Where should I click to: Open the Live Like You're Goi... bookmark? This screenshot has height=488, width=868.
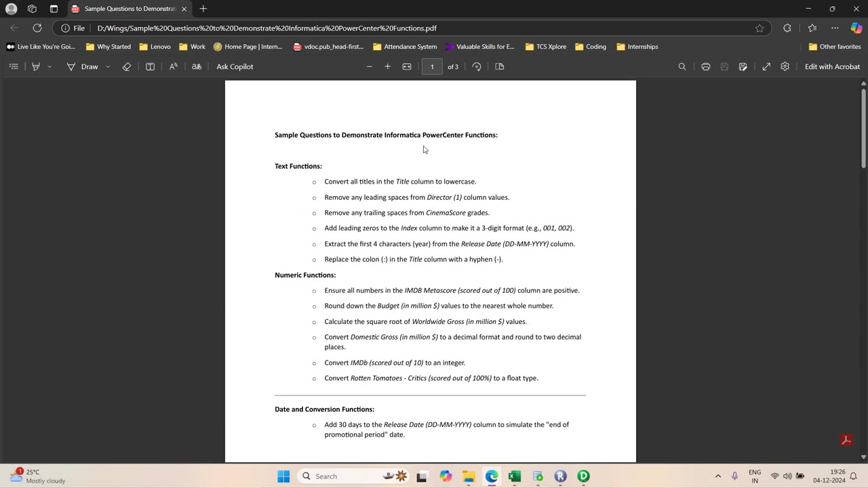click(41, 47)
